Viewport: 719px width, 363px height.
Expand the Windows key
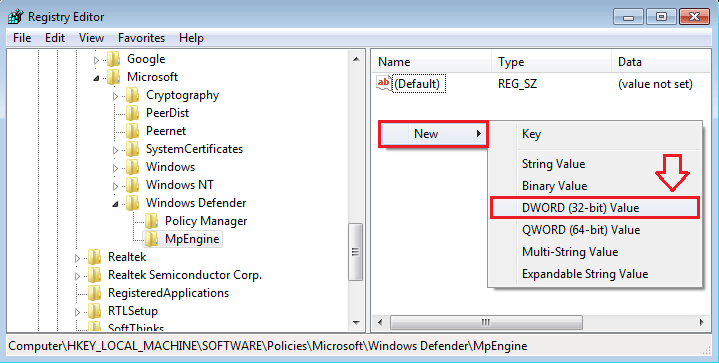(x=116, y=168)
